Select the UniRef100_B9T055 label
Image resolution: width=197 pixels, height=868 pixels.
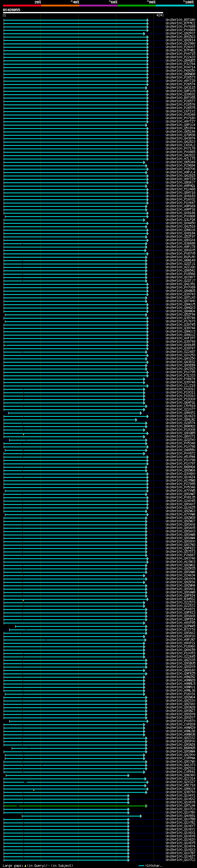[x=180, y=98]
